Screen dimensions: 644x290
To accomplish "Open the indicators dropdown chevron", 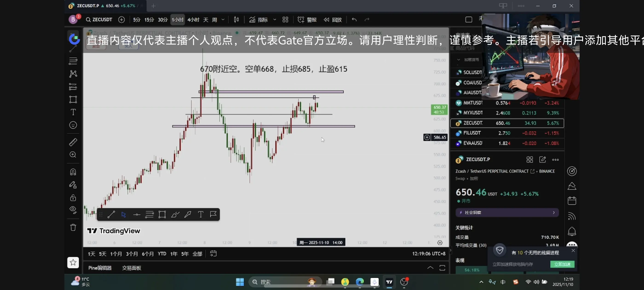I will point(275,20).
